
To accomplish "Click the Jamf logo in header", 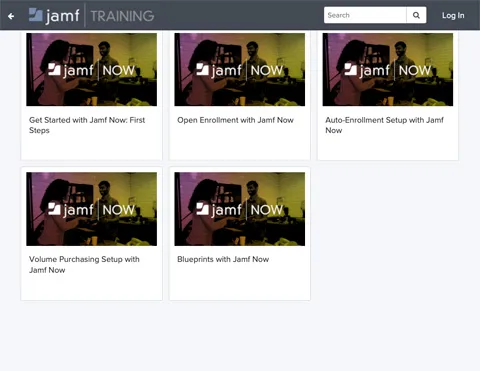I will pos(54,16).
